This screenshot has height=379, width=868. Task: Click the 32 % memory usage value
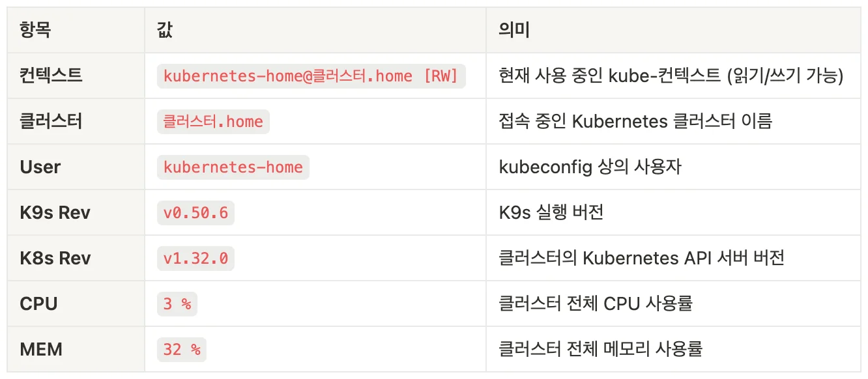[181, 349]
